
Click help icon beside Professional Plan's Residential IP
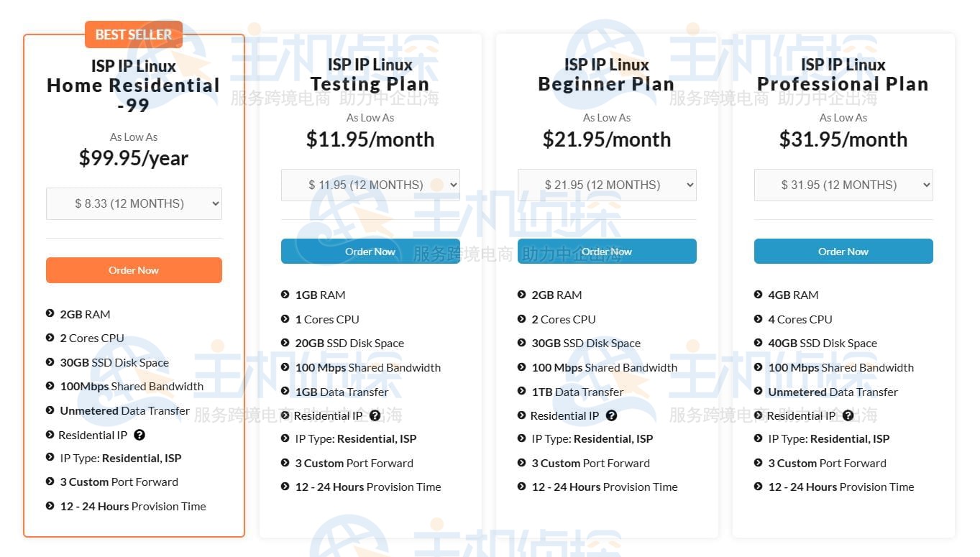pos(848,415)
